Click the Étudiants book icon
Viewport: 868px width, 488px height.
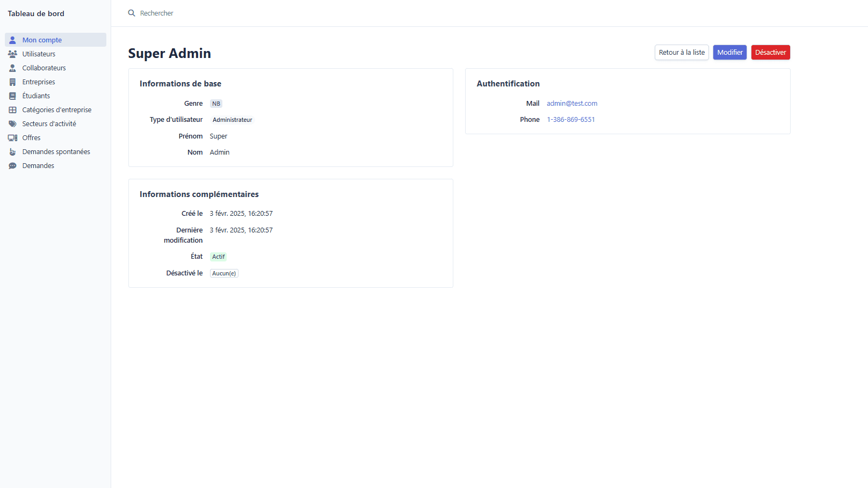click(12, 96)
